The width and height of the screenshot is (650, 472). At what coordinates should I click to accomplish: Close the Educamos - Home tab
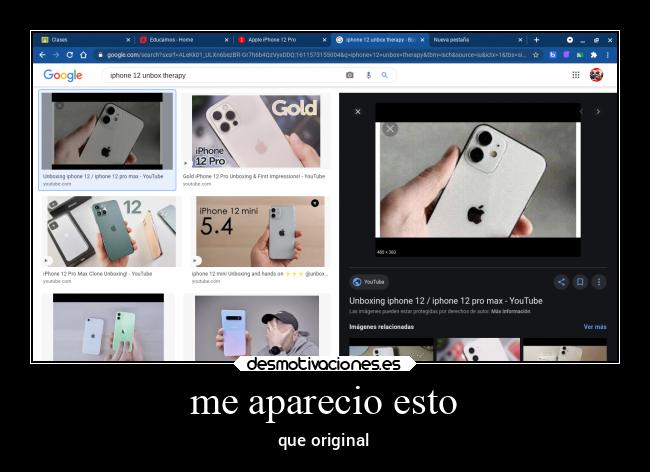click(226, 40)
